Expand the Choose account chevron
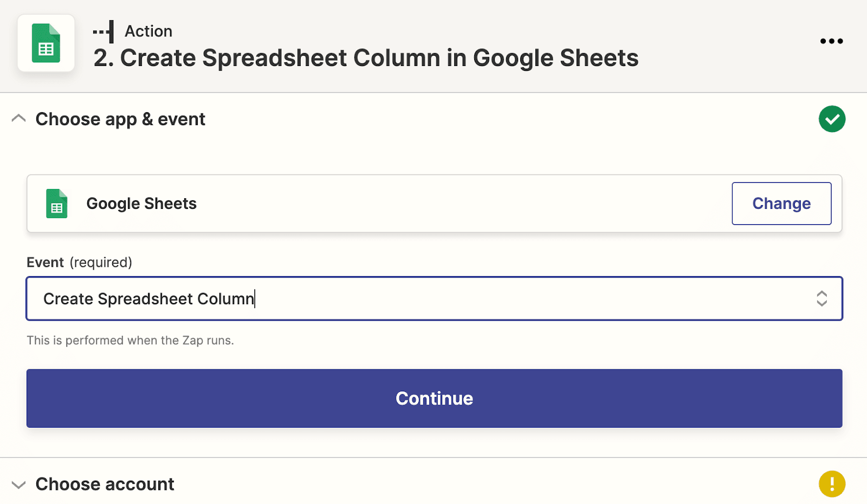This screenshot has width=867, height=504. pos(19,485)
